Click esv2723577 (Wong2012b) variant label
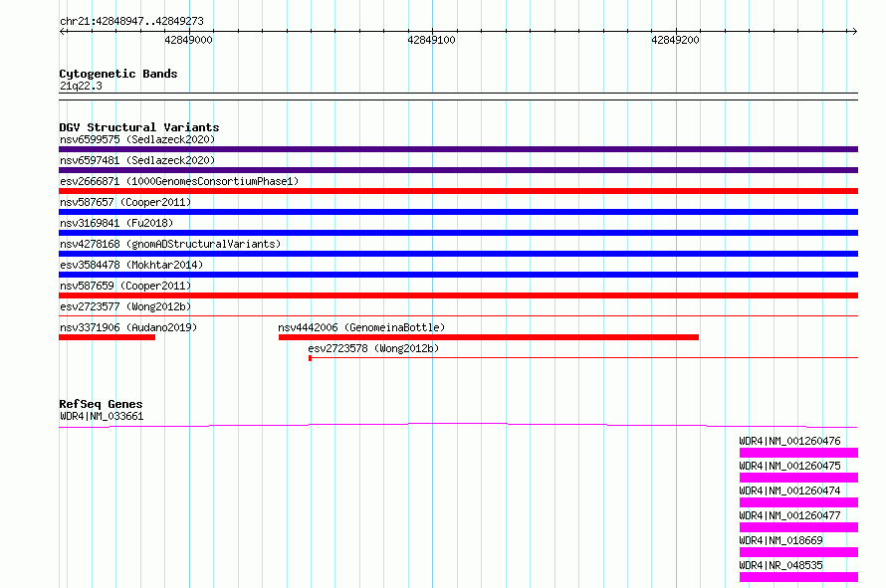The width and height of the screenshot is (886, 588). coord(125,306)
